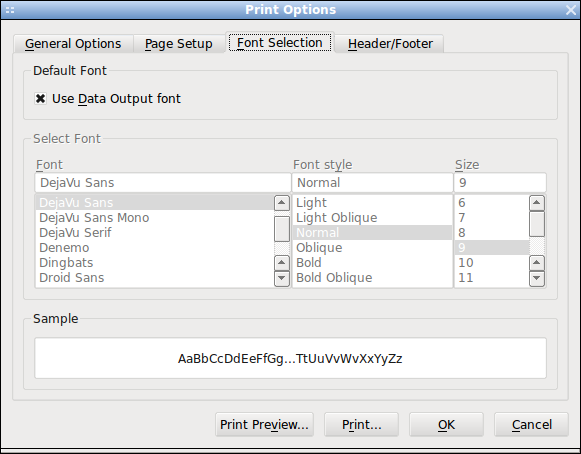Pick Droid Sans font

pyautogui.click(x=155, y=278)
